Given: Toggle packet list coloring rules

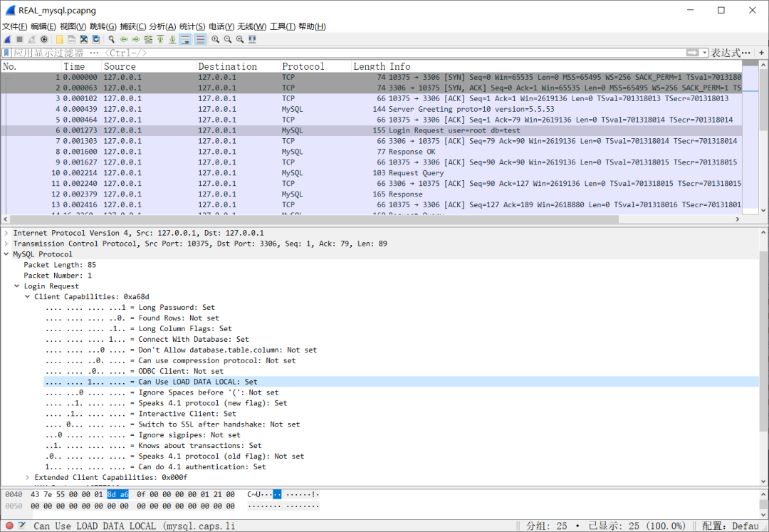Looking at the screenshot, I should tap(200, 40).
